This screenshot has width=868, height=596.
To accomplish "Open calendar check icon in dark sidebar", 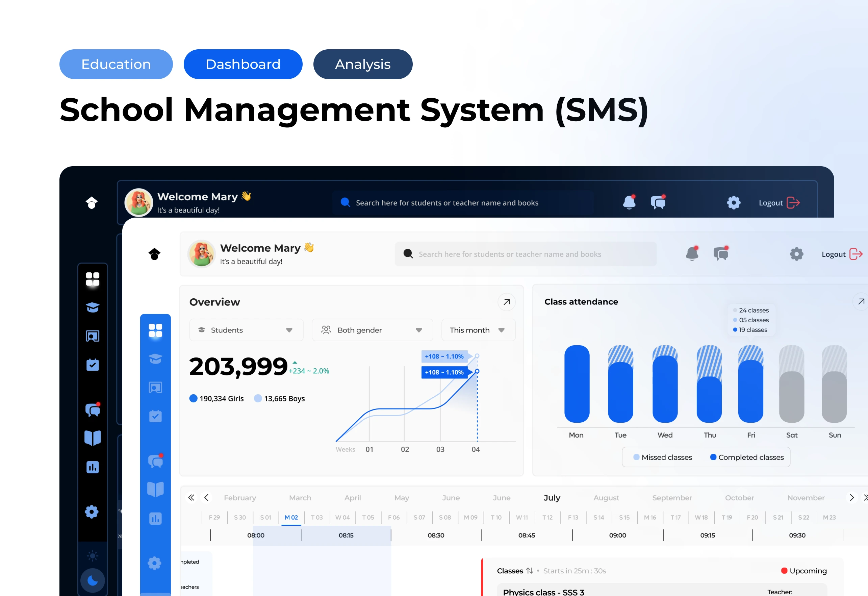I will [x=93, y=364].
